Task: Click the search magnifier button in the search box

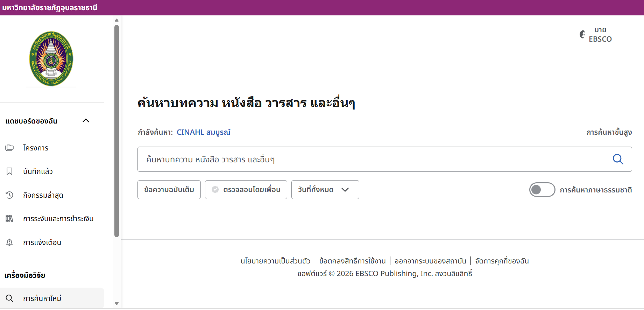Action: coord(618,159)
